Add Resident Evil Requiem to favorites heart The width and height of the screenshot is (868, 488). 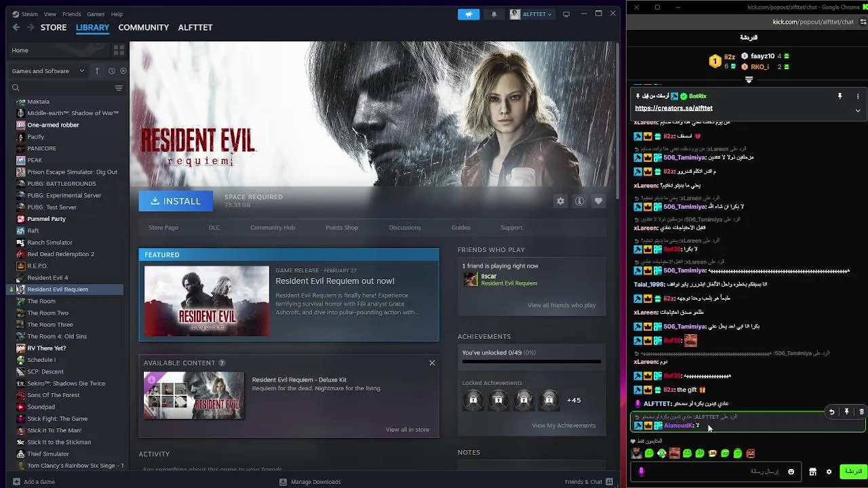coord(598,201)
